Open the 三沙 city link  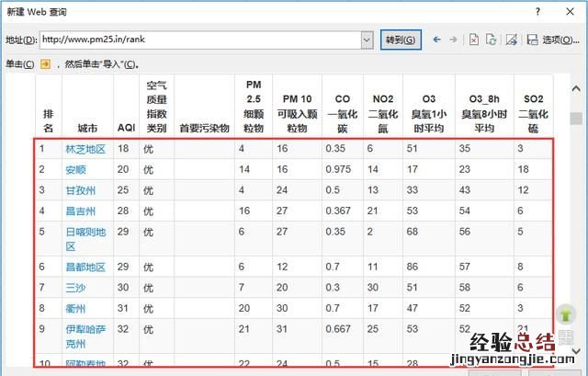coord(75,288)
